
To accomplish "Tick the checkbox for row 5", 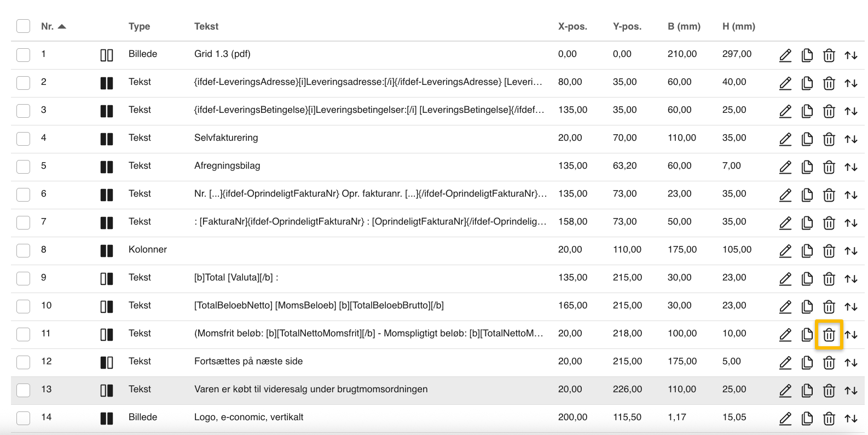I will [x=23, y=166].
